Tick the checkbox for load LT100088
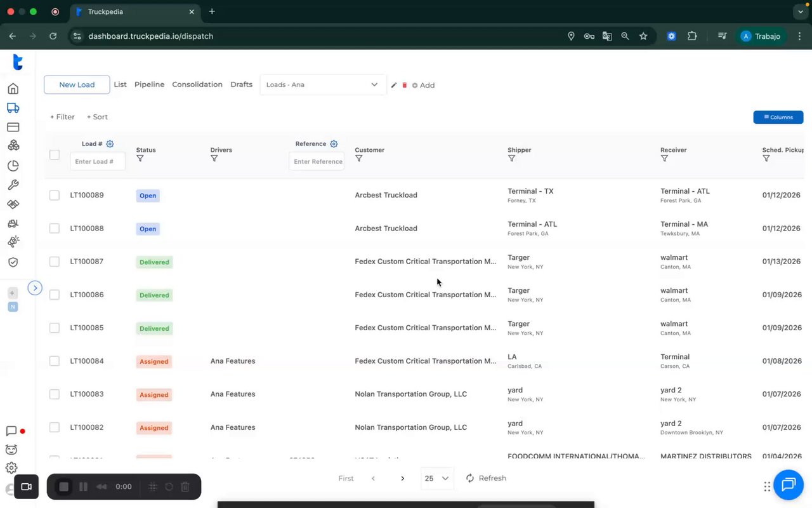This screenshot has height=508, width=812. 55,229
